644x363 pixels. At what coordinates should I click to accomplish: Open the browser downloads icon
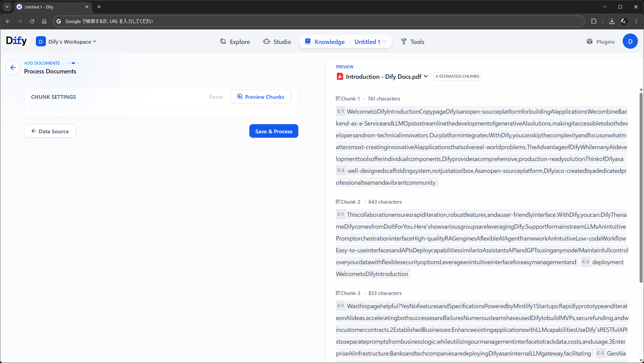point(612,21)
